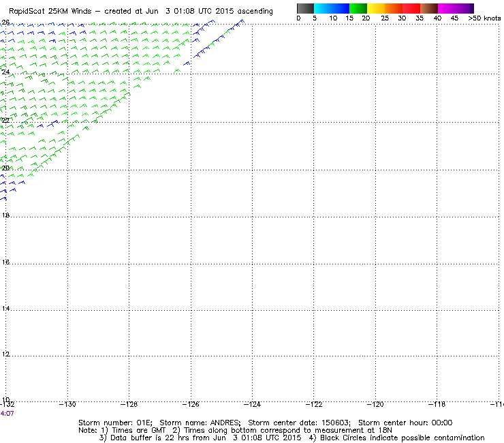This screenshot has height=443, width=504.
Task: Click the longitude label '-118'
Action: (437, 404)
